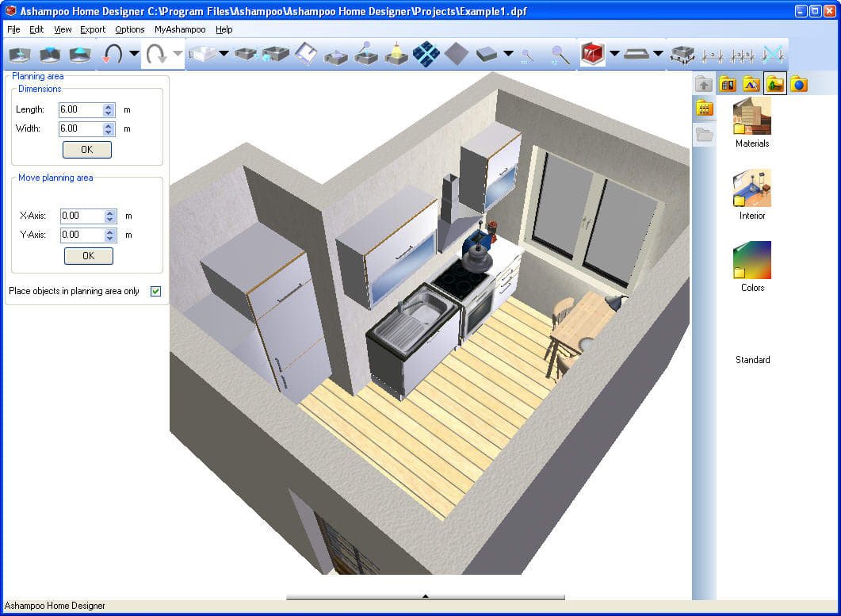Image resolution: width=841 pixels, height=616 pixels.
Task: Click the undo arrow icon
Action: (112, 54)
